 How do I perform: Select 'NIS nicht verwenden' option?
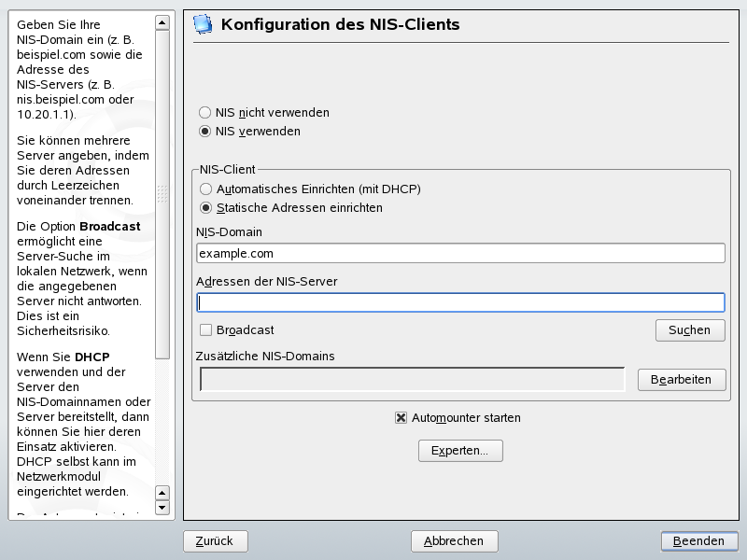[205, 112]
